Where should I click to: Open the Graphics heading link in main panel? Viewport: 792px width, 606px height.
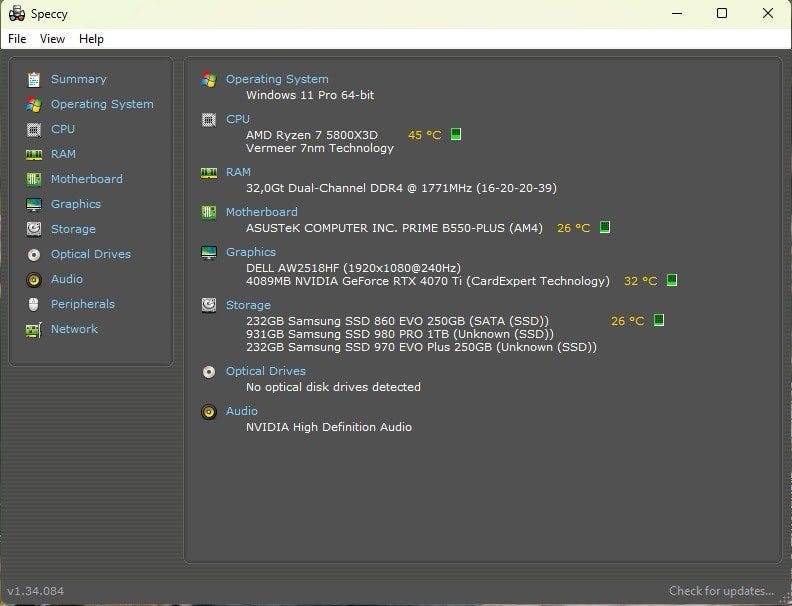(251, 252)
